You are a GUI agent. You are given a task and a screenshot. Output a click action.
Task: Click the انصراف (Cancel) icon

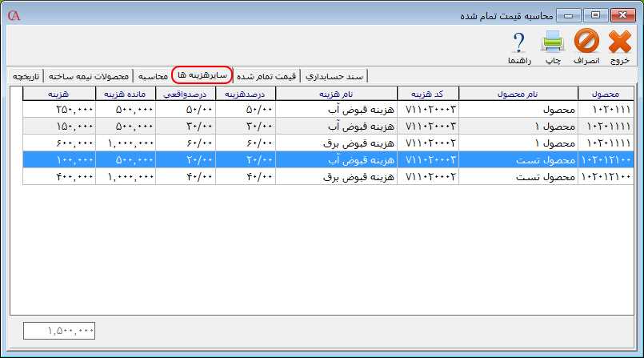(x=586, y=46)
